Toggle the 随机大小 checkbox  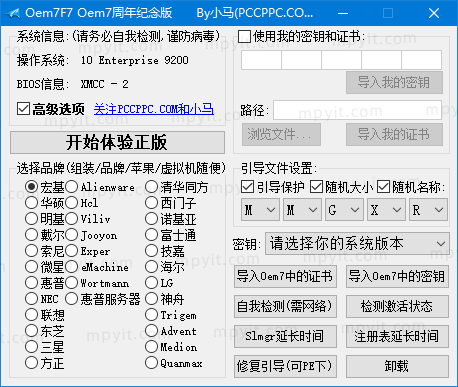click(316, 187)
